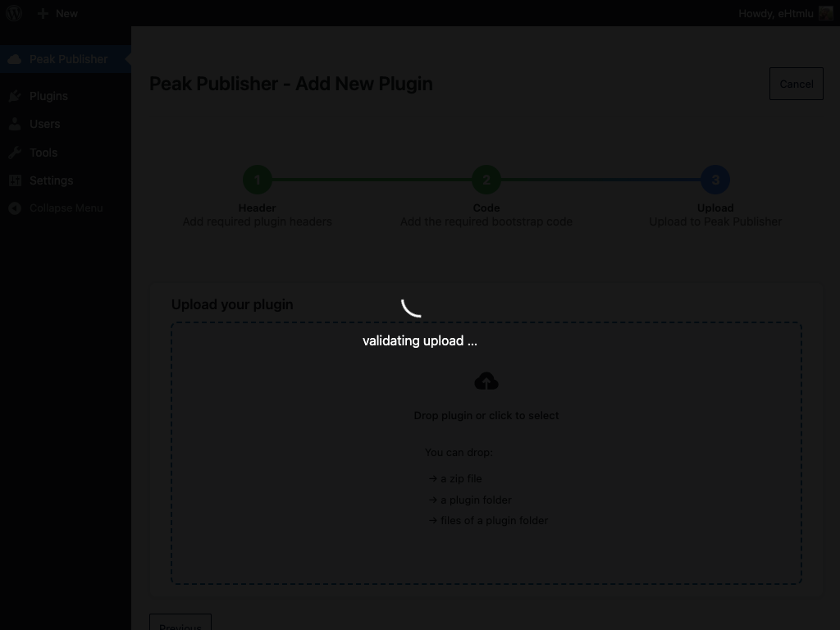
Task: Click the WordPress logo in admin bar
Action: coord(13,13)
